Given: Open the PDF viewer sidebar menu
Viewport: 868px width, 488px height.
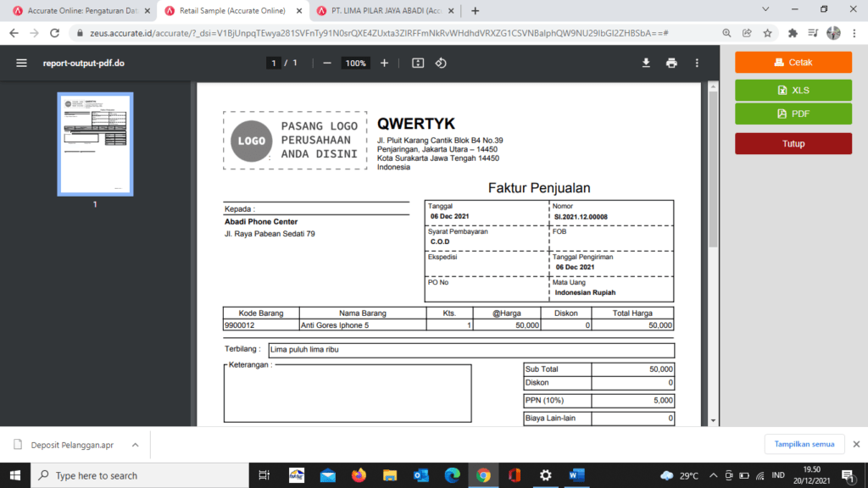Looking at the screenshot, I should tap(21, 63).
